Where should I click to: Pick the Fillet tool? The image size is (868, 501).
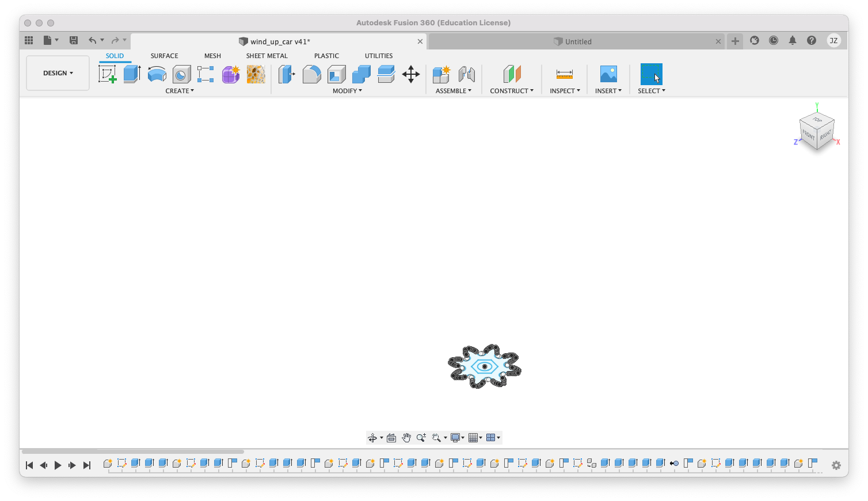click(311, 74)
